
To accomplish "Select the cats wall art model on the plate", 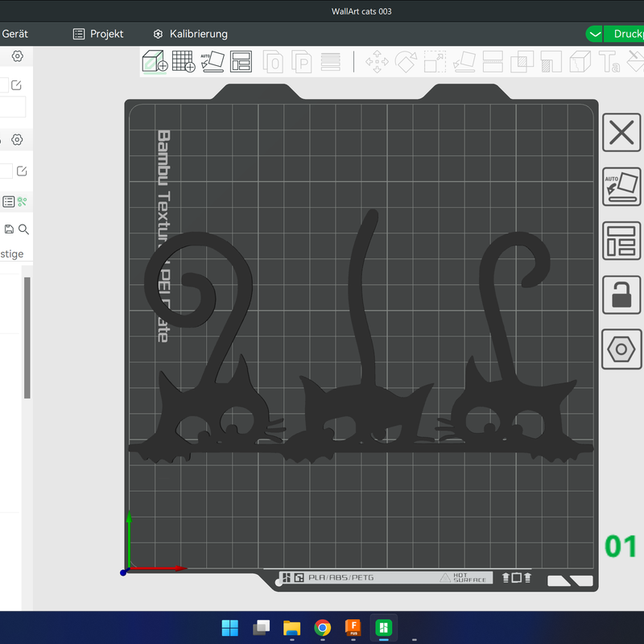I will (x=361, y=411).
